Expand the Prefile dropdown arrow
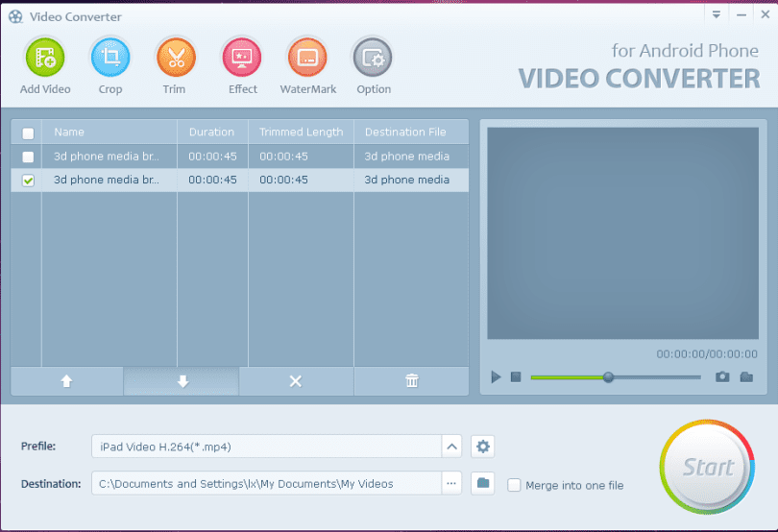 [x=451, y=447]
